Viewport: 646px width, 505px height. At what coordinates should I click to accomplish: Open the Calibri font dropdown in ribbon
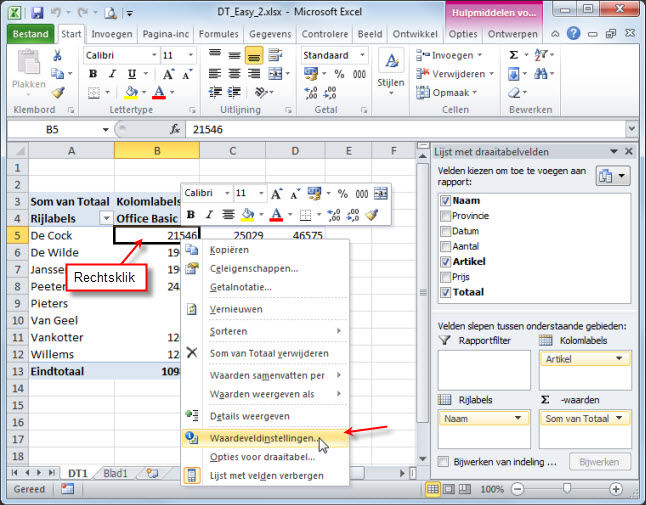click(x=154, y=55)
